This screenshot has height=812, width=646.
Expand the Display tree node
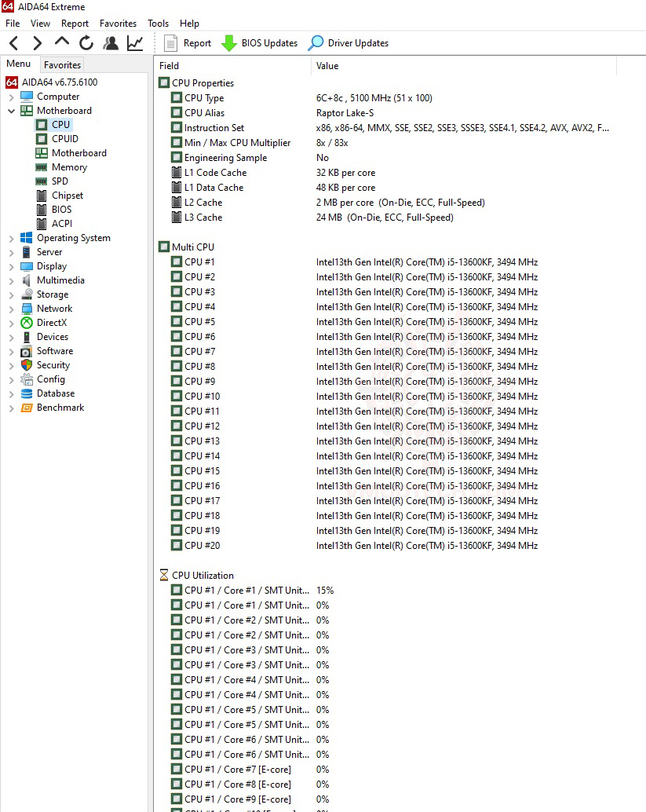coord(12,266)
